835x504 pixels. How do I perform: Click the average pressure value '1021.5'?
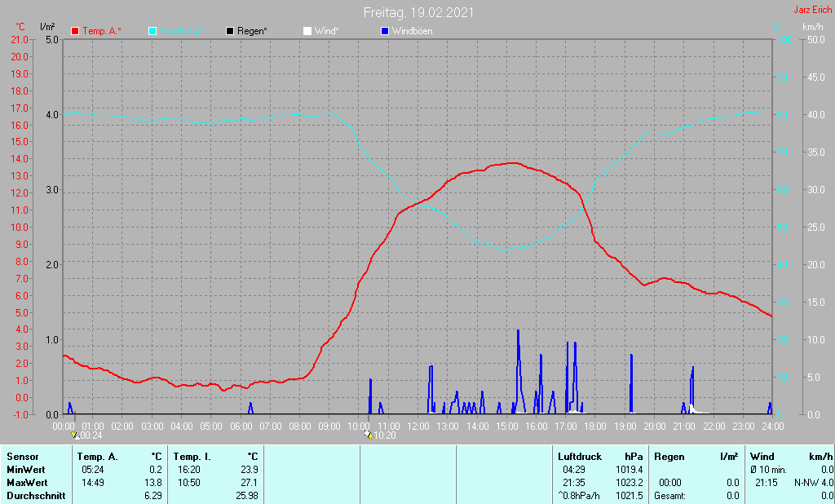(630, 496)
